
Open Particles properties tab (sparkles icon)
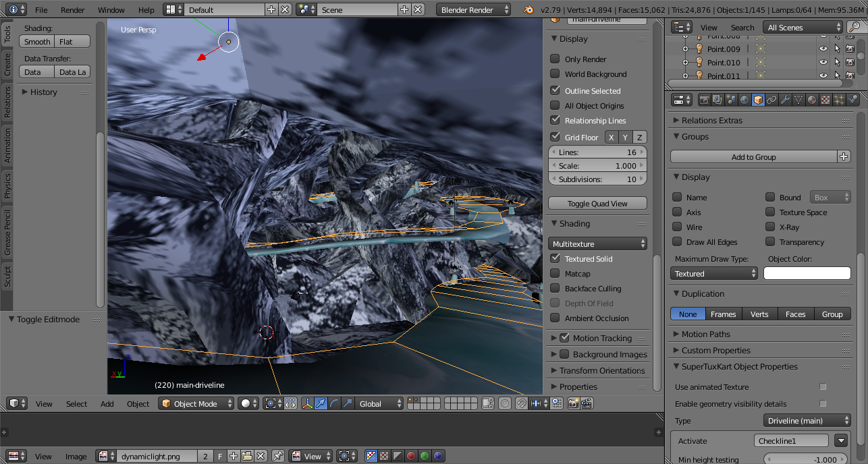click(839, 100)
